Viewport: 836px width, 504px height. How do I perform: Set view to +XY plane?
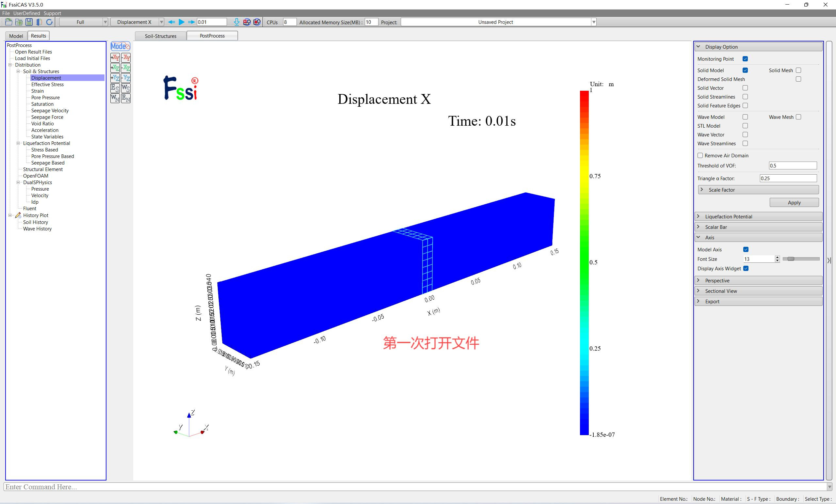[x=115, y=58]
